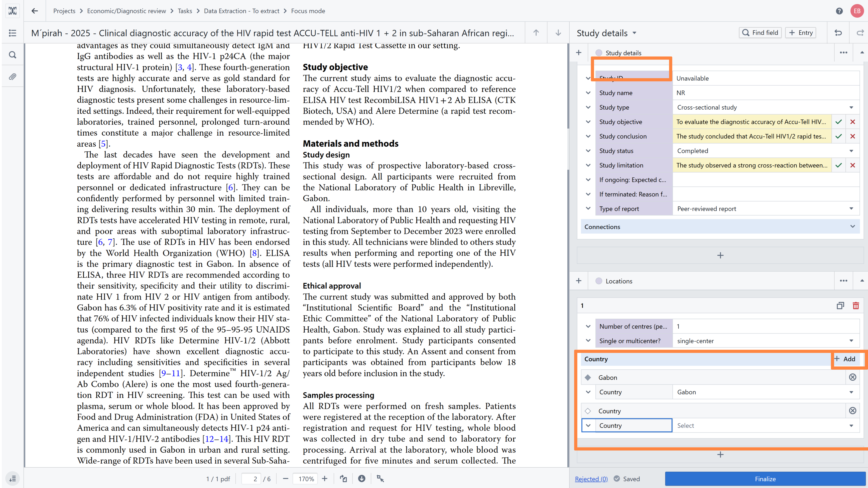Open the help question mark icon
This screenshot has width=868, height=488.
[x=839, y=11]
